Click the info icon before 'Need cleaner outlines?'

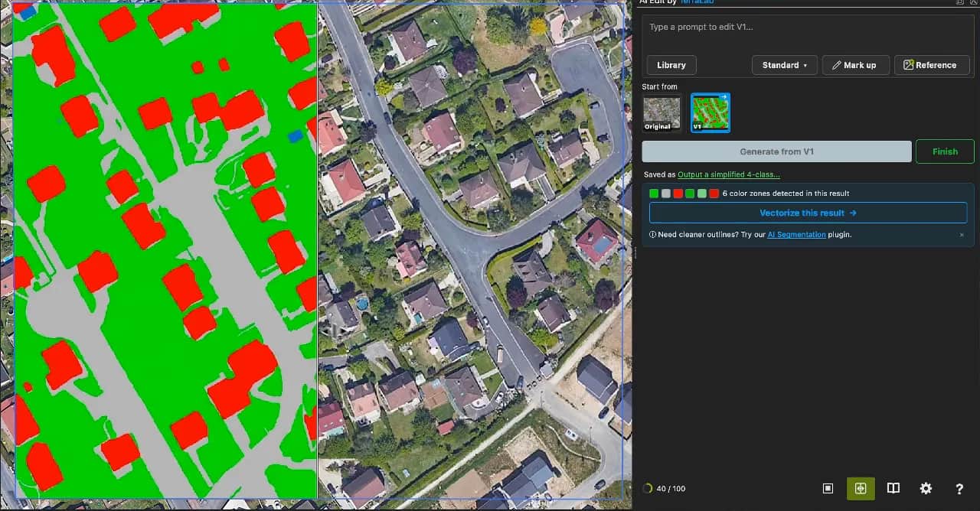652,235
